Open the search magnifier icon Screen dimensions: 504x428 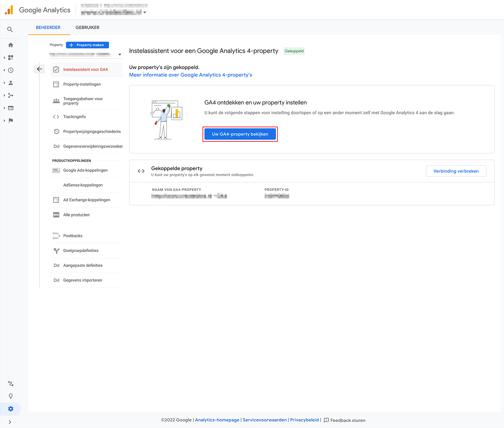pyautogui.click(x=10, y=30)
